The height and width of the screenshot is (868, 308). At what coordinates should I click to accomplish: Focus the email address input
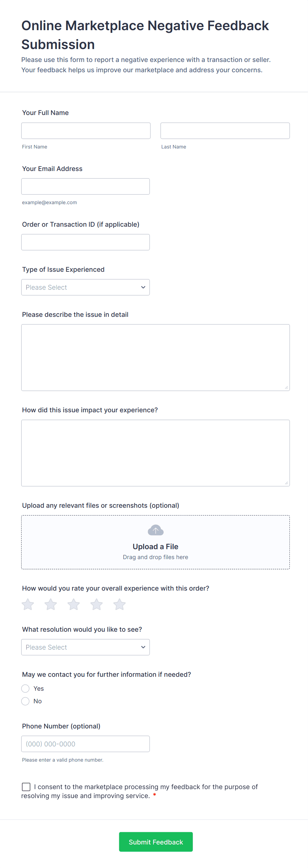[x=85, y=187]
